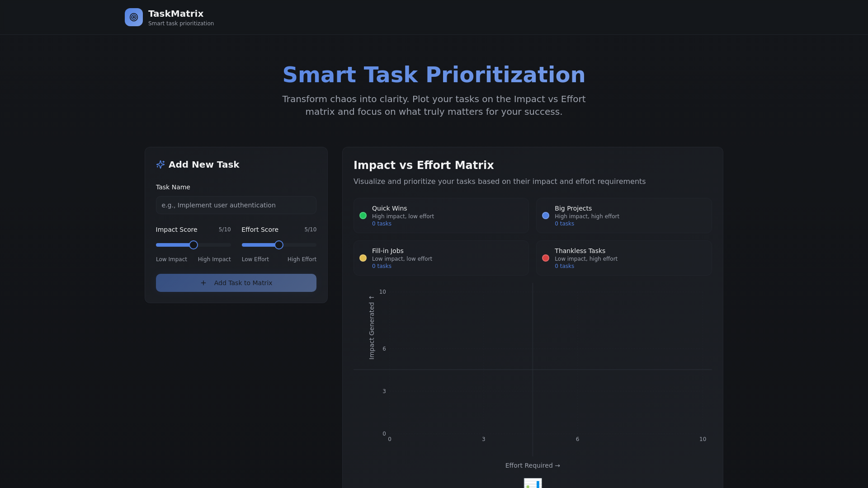Click the Impact Score slider handle
This screenshot has width=868, height=488.
tap(193, 245)
